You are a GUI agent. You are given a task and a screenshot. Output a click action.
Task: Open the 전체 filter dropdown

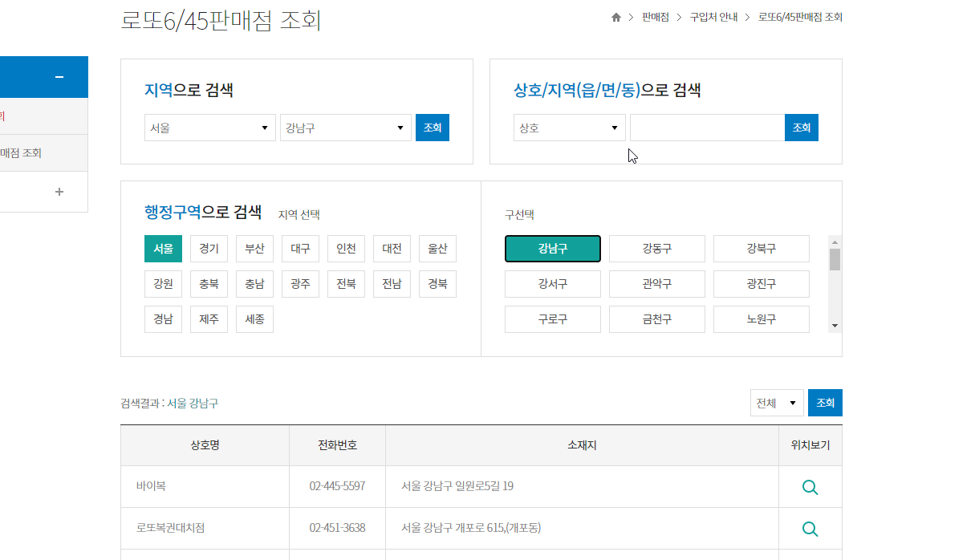(x=777, y=403)
